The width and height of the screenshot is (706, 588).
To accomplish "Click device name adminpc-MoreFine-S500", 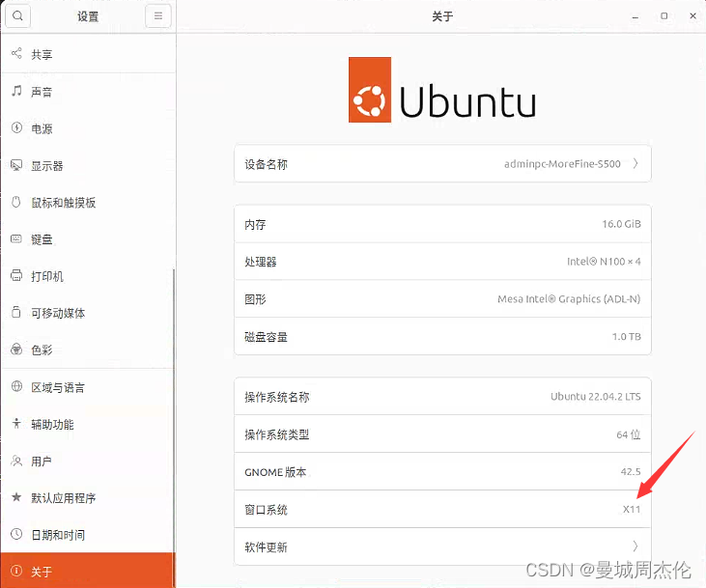I will [562, 164].
